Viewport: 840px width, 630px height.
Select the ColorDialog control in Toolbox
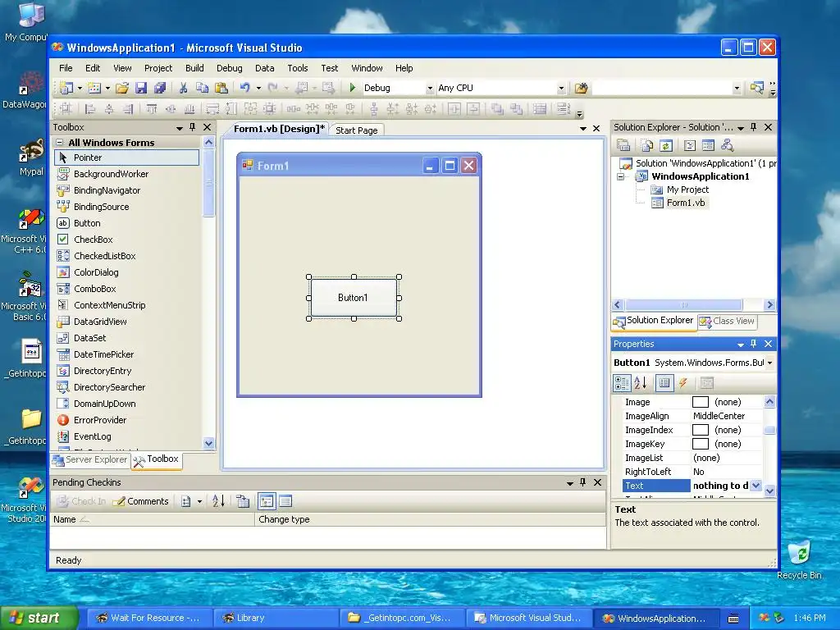pos(127,272)
